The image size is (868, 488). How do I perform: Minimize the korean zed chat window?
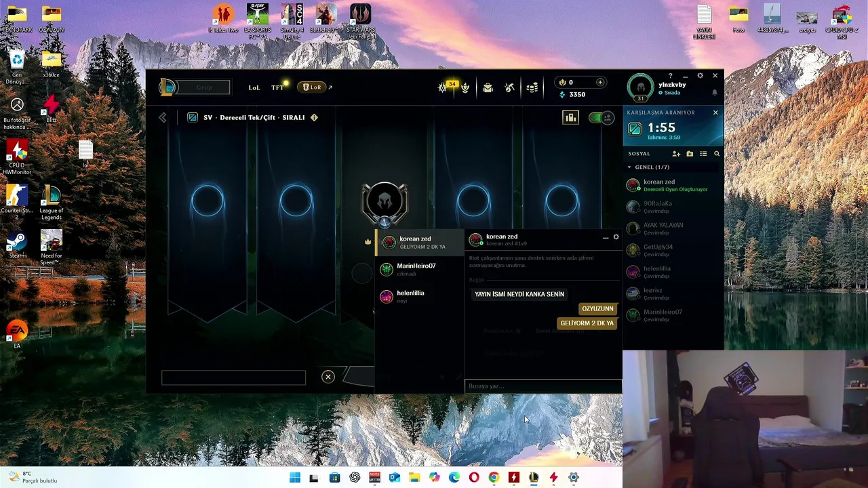point(606,237)
